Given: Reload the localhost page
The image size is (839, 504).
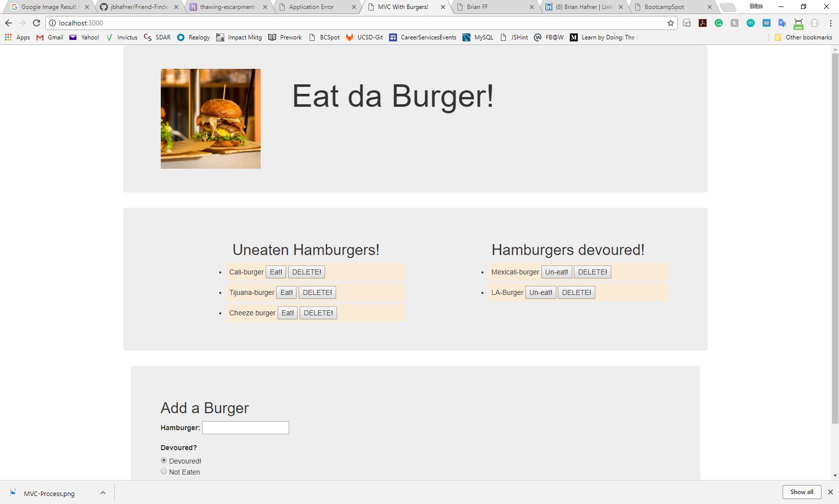Looking at the screenshot, I should pyautogui.click(x=36, y=23).
